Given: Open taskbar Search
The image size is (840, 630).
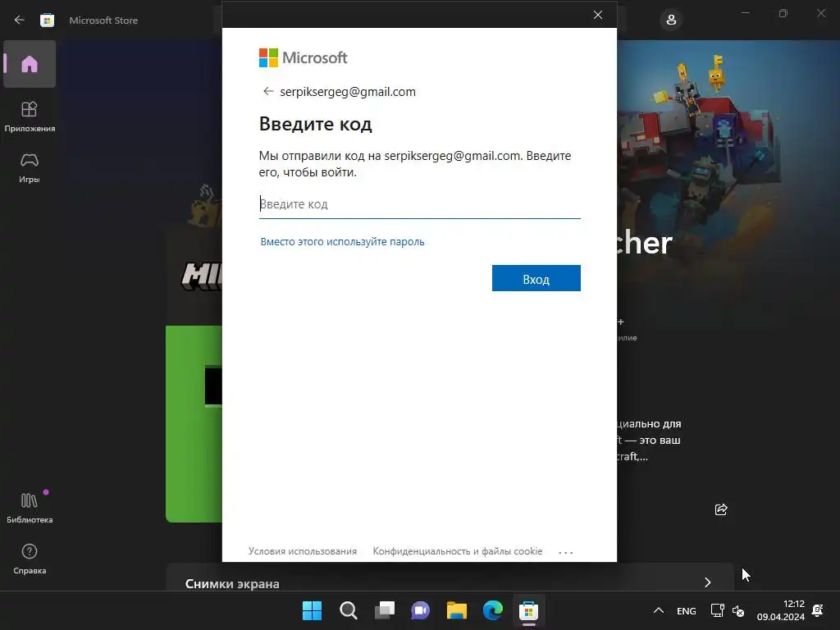Looking at the screenshot, I should [348, 610].
